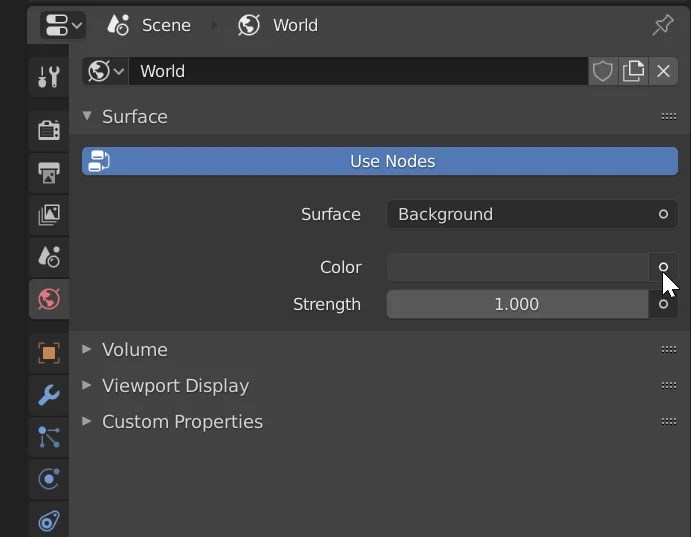
Task: Open the View Layer properties tab
Action: click(x=49, y=215)
